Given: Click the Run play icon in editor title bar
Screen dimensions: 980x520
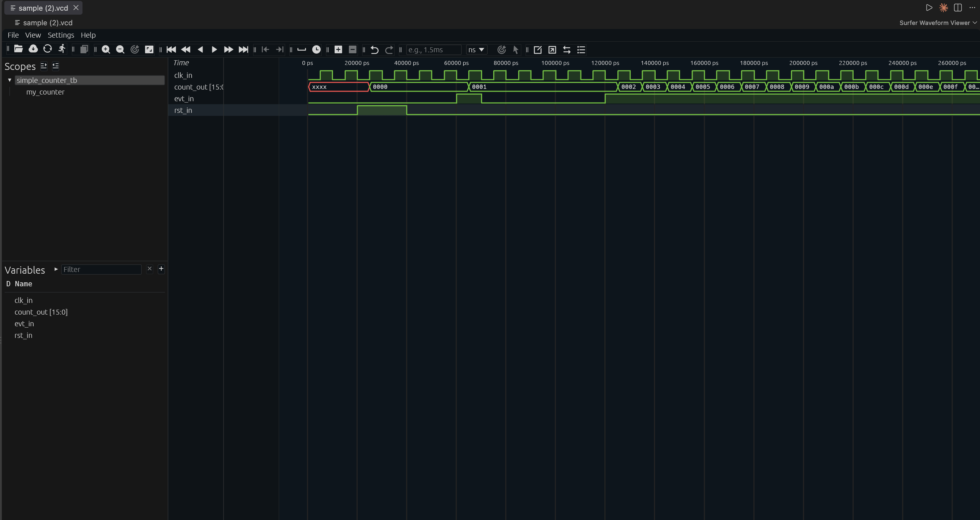Looking at the screenshot, I should [x=929, y=8].
